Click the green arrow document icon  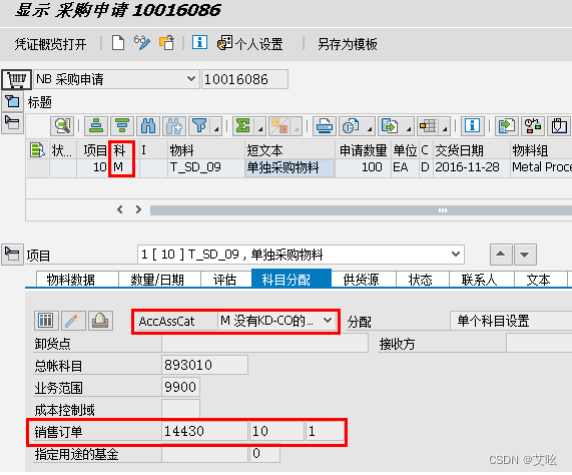[x=507, y=126]
